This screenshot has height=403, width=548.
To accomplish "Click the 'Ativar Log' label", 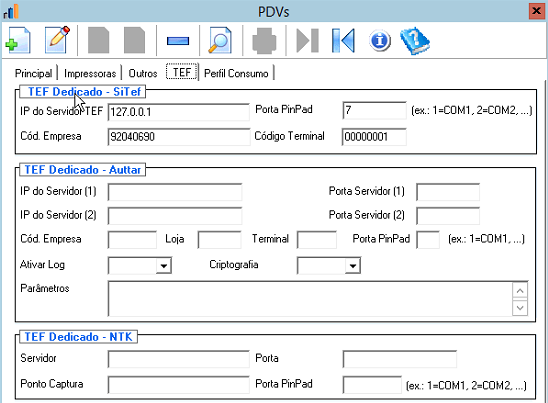I will point(42,265).
